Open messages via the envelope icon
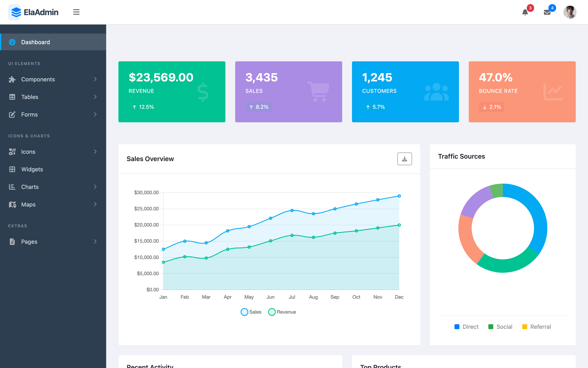The height and width of the screenshot is (368, 588). pos(547,12)
